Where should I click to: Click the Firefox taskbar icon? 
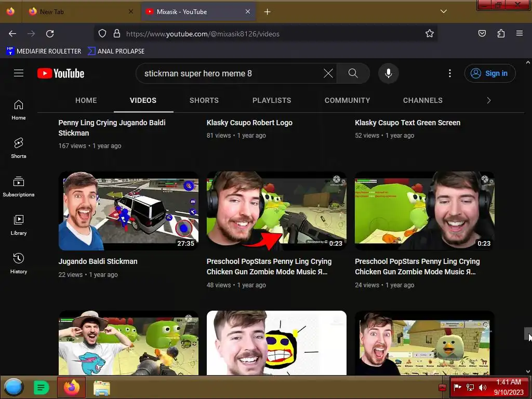pos(72,387)
